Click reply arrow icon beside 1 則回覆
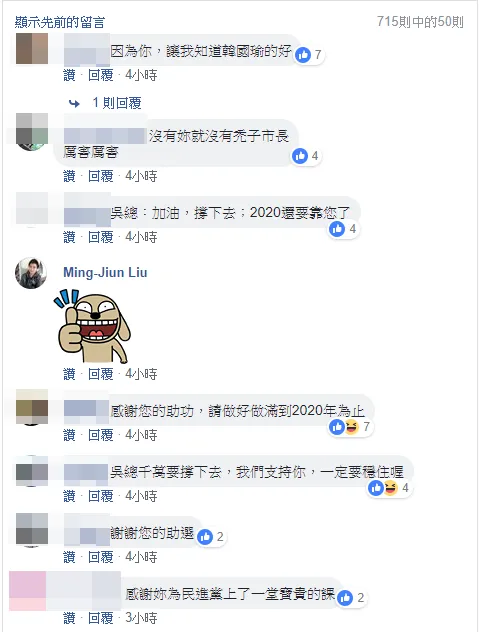The image size is (480, 632). pos(74,104)
